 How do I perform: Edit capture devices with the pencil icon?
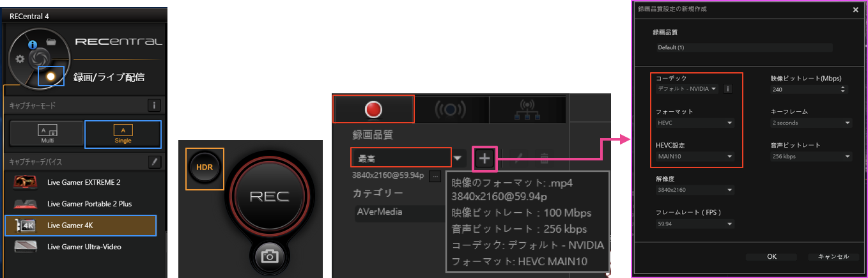click(x=153, y=162)
